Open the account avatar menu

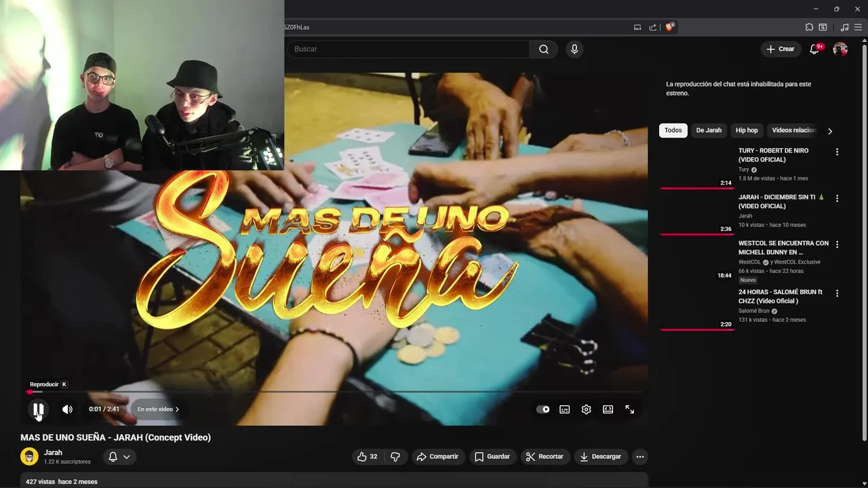[840, 49]
